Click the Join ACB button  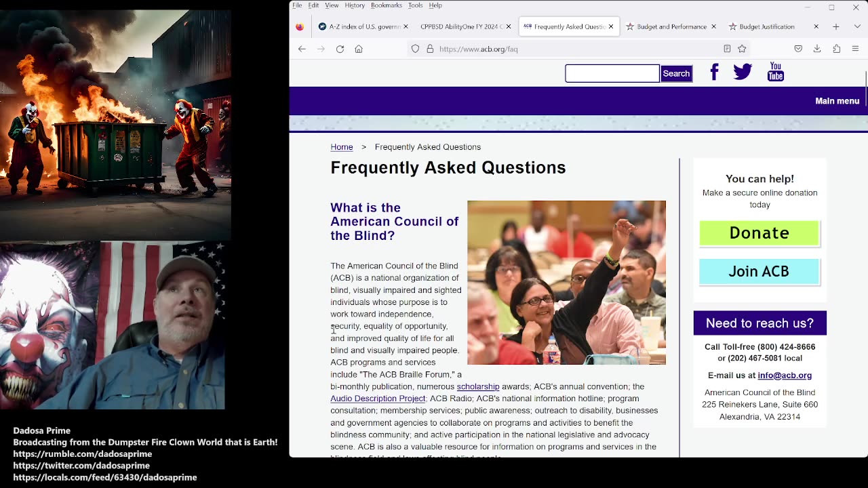[x=759, y=271]
